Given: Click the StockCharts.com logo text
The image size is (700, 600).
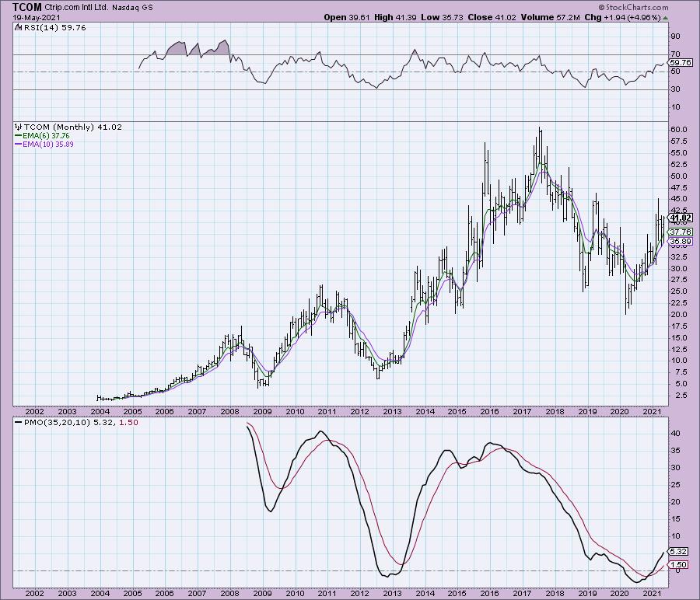Looking at the screenshot, I should coord(637,7).
